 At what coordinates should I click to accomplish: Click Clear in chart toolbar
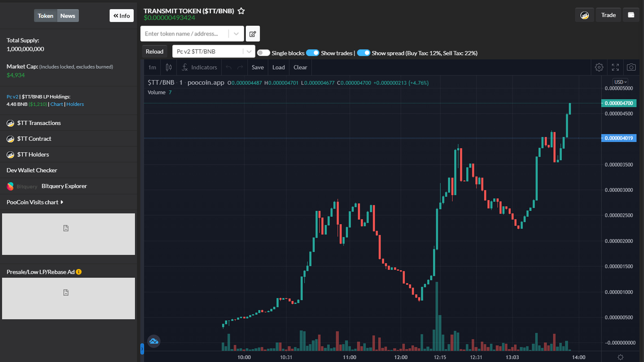point(301,68)
